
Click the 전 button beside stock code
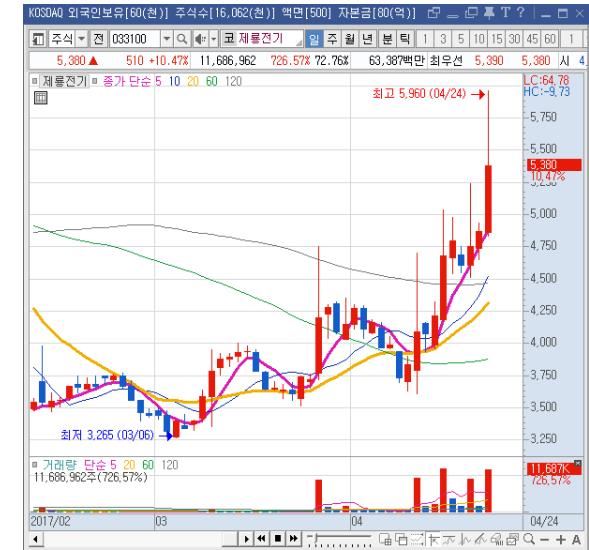coord(98,39)
